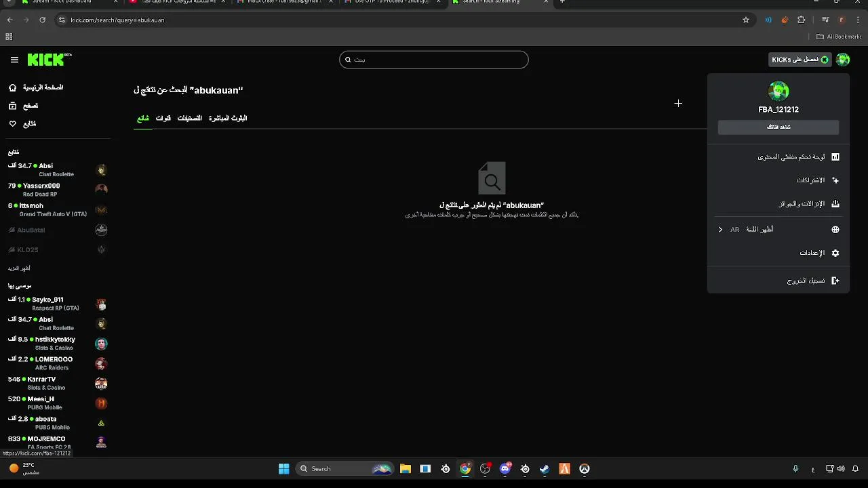Screen dimensions: 868x488
Task: Open creator dashboard menu entry
Action: (778, 157)
